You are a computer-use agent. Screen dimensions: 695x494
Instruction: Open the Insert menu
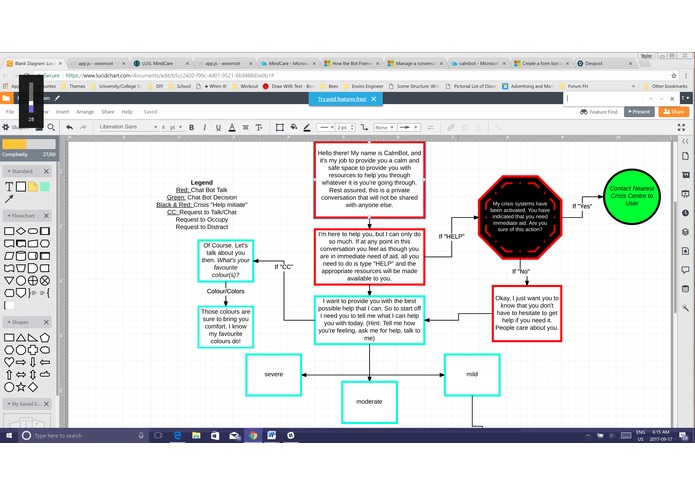click(x=62, y=112)
